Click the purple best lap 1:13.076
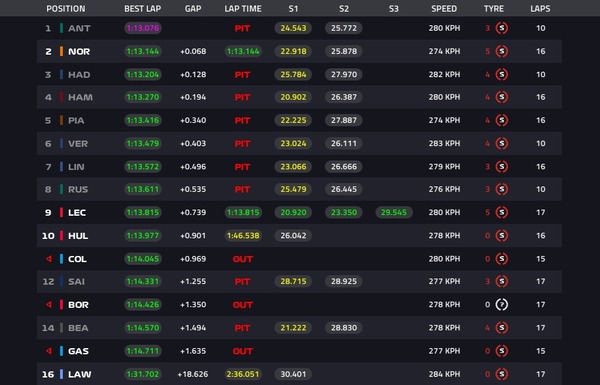The image size is (600, 385). tap(143, 28)
